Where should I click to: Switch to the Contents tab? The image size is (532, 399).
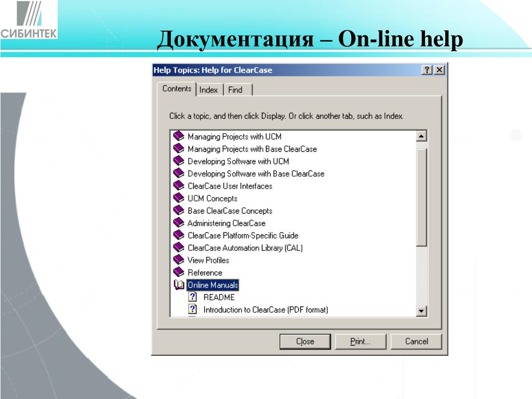(177, 89)
